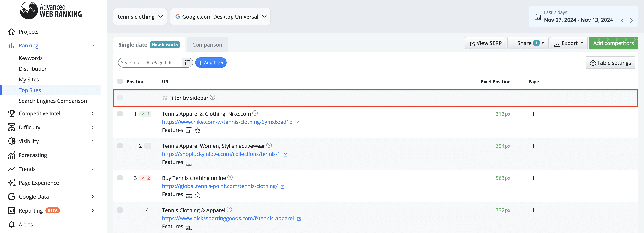The height and width of the screenshot is (233, 644).
Task: Open Distribution in the Ranking submenu
Action: (33, 69)
